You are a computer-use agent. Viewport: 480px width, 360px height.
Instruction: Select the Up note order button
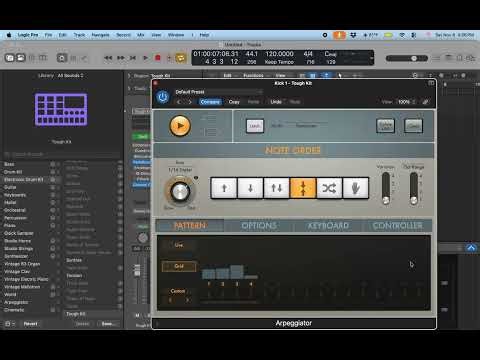point(224,188)
